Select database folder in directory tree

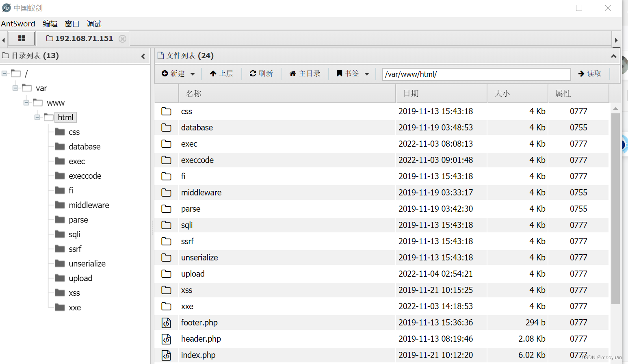84,147
